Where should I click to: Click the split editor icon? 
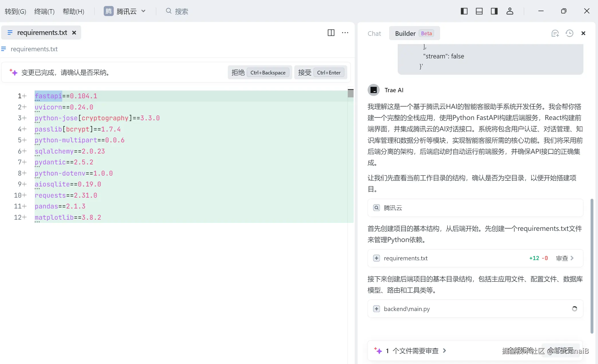(x=331, y=33)
